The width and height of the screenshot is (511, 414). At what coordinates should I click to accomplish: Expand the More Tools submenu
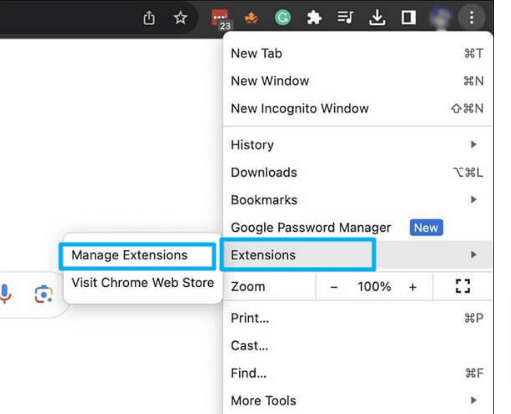point(358,400)
